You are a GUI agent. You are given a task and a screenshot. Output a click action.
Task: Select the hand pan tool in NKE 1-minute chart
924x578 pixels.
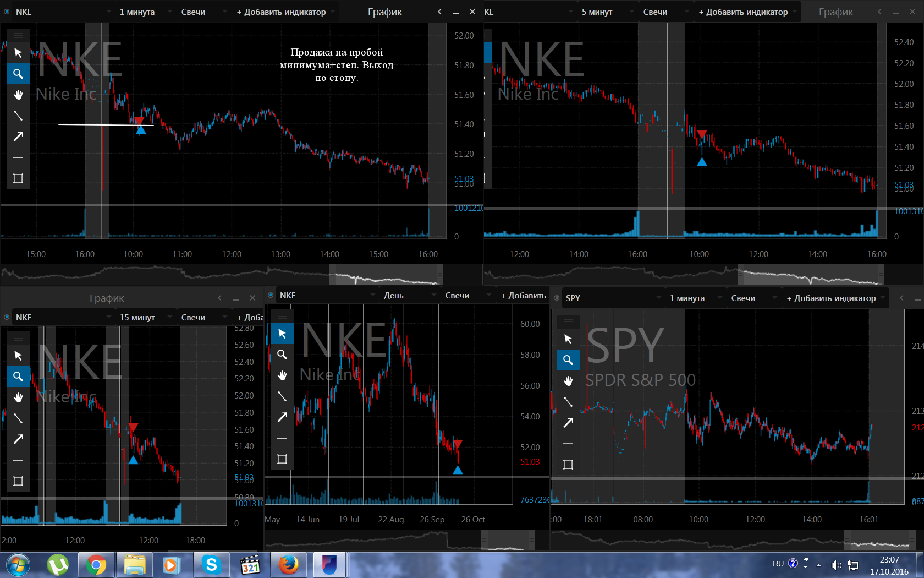pos(18,95)
